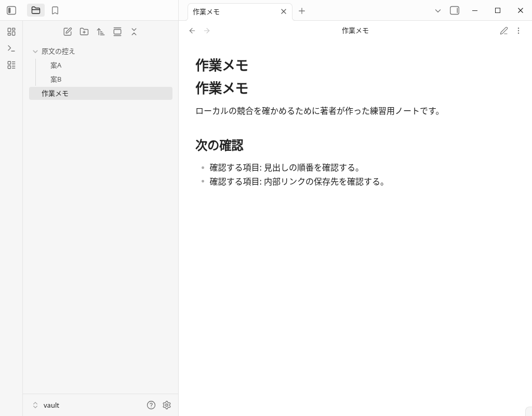Open the vault switcher
The width and height of the screenshot is (532, 416).
(46, 405)
